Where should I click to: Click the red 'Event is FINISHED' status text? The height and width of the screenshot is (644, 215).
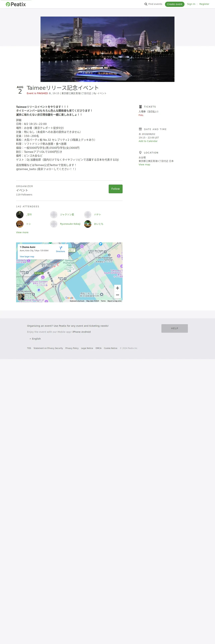tap(37, 93)
